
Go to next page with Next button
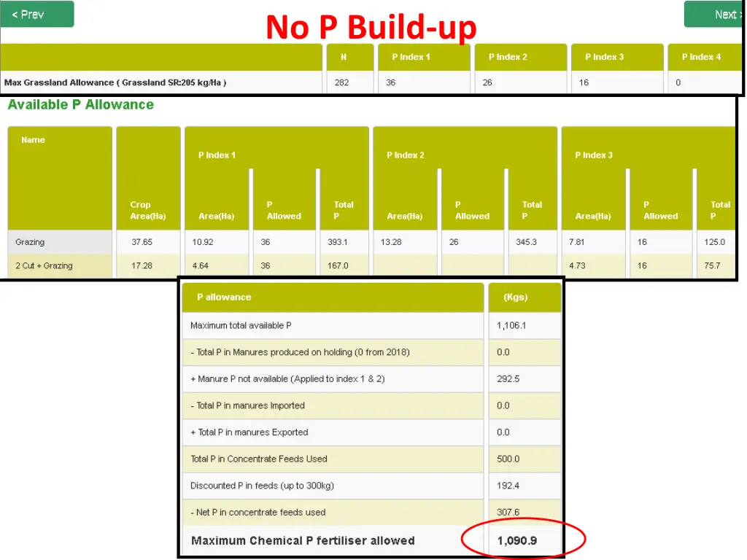pyautogui.click(x=713, y=14)
